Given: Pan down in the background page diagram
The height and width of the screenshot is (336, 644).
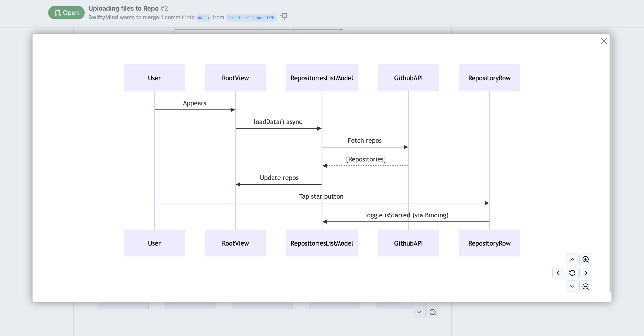Looking at the screenshot, I should click(419, 312).
